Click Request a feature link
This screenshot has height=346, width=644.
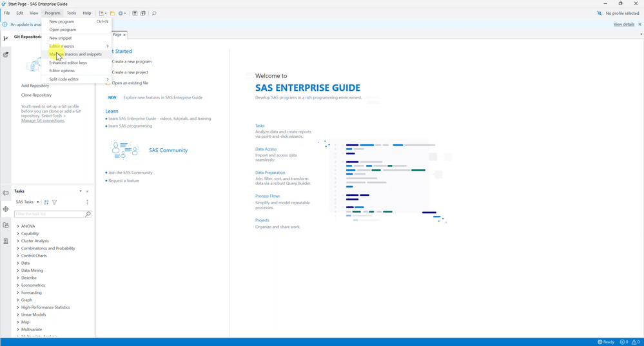click(x=124, y=180)
